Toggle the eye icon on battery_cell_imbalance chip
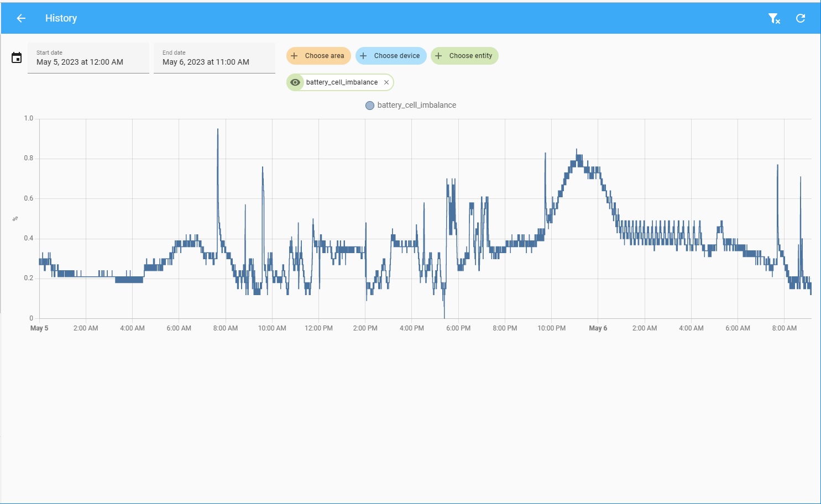The height and width of the screenshot is (504, 821). tap(295, 82)
